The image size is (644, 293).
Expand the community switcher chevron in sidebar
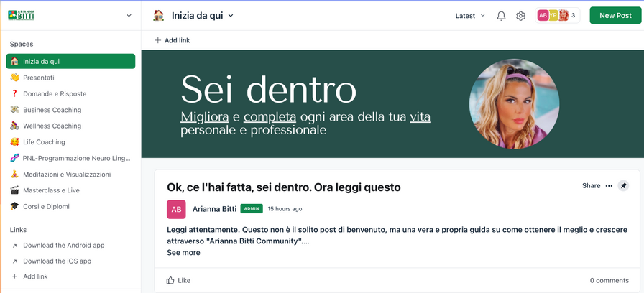pyautogui.click(x=129, y=15)
